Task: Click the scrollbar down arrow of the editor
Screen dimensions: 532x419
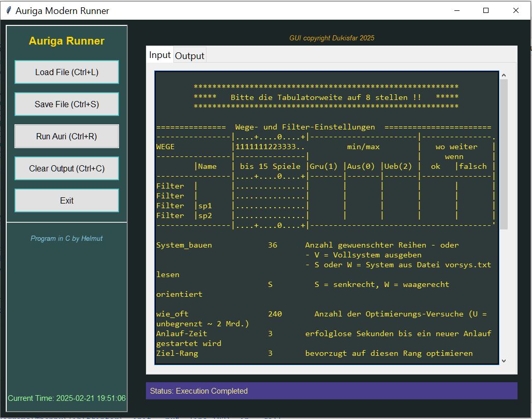Action: click(x=504, y=361)
